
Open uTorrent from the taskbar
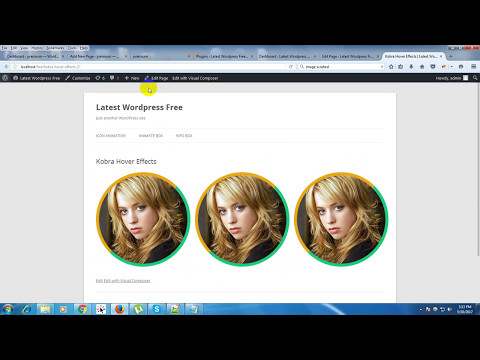click(x=138, y=309)
